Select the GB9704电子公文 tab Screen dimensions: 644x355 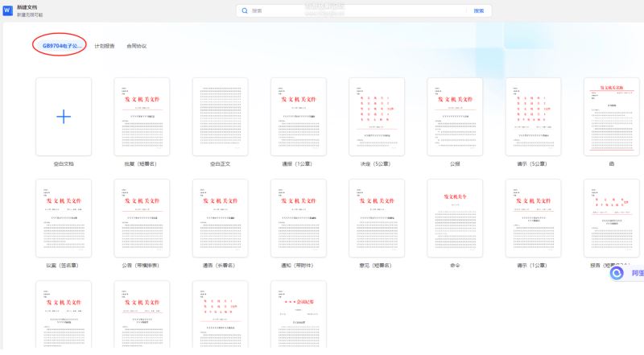(x=61, y=46)
